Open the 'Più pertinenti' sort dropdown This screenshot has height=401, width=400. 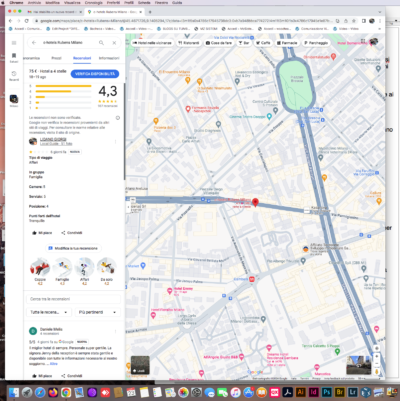(x=98, y=312)
